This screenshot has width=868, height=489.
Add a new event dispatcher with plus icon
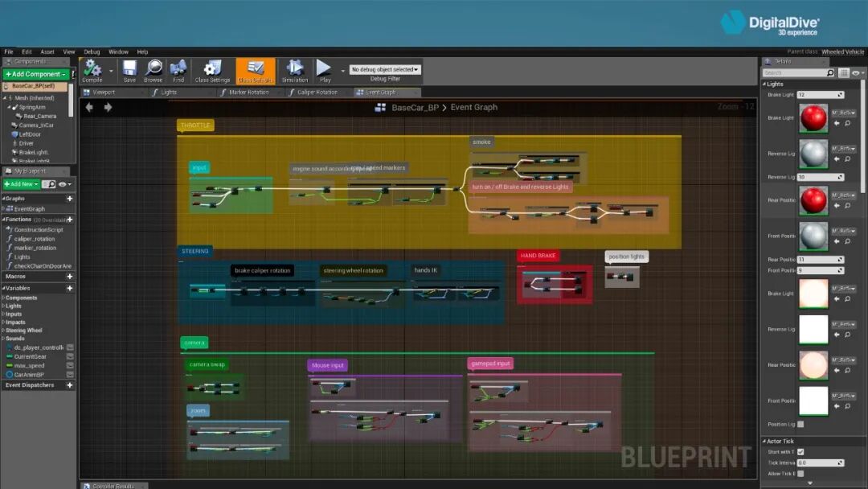click(x=70, y=385)
